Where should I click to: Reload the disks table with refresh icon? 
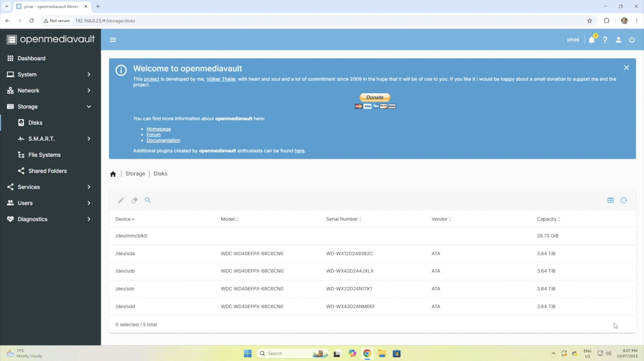[x=624, y=200]
